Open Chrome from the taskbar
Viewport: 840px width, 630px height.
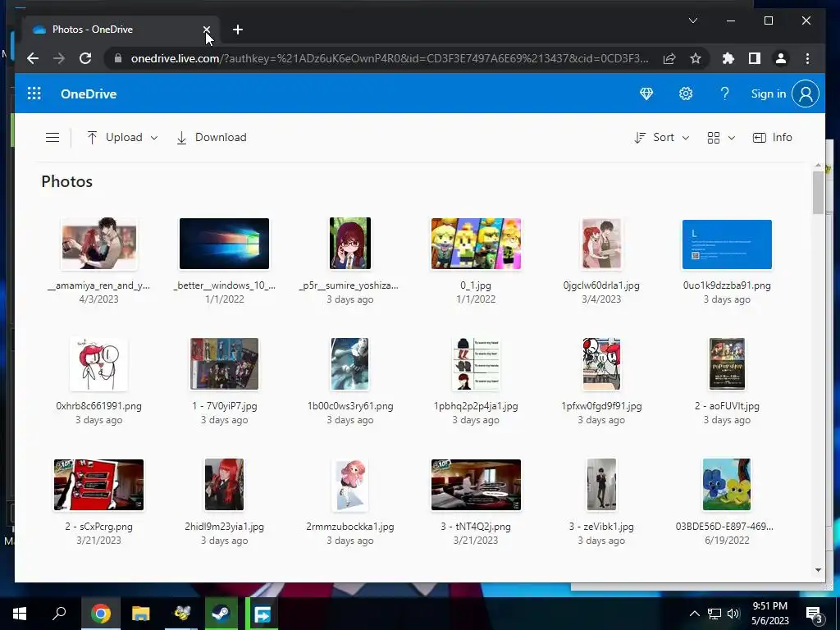point(100,614)
